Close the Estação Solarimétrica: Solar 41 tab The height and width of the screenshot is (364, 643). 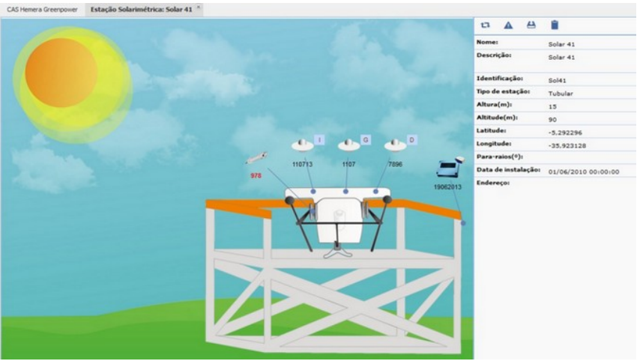coord(198,7)
